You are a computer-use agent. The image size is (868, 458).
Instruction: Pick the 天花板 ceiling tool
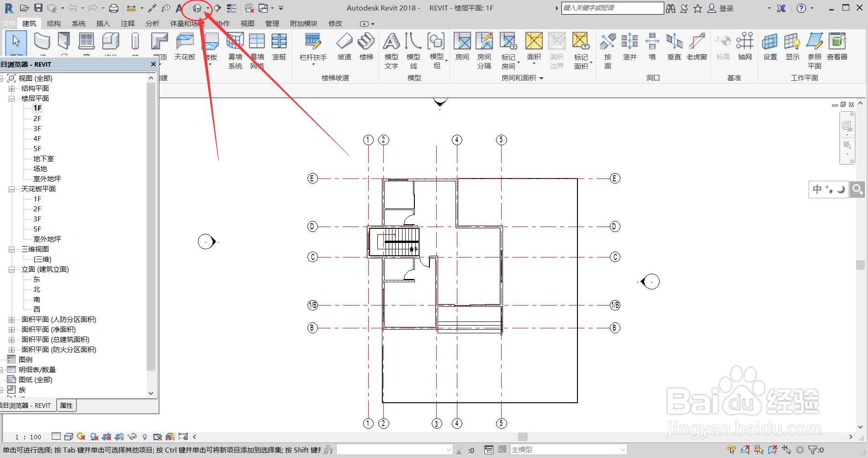[x=185, y=47]
